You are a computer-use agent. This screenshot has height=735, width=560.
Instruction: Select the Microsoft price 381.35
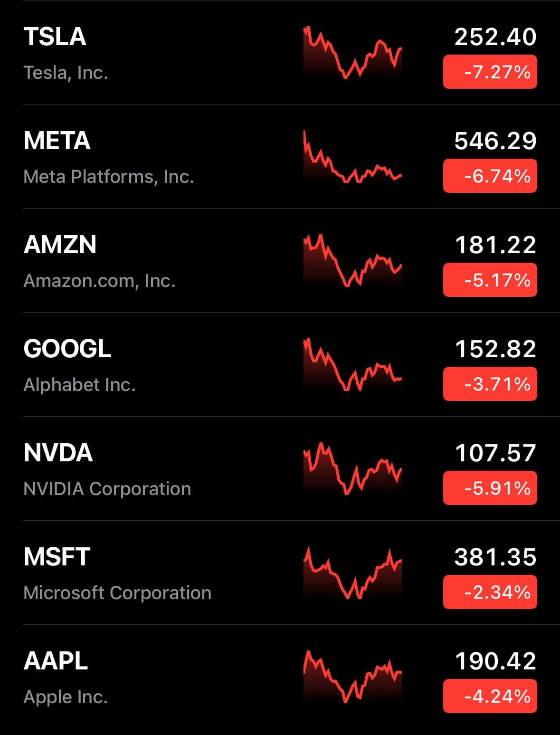(495, 557)
